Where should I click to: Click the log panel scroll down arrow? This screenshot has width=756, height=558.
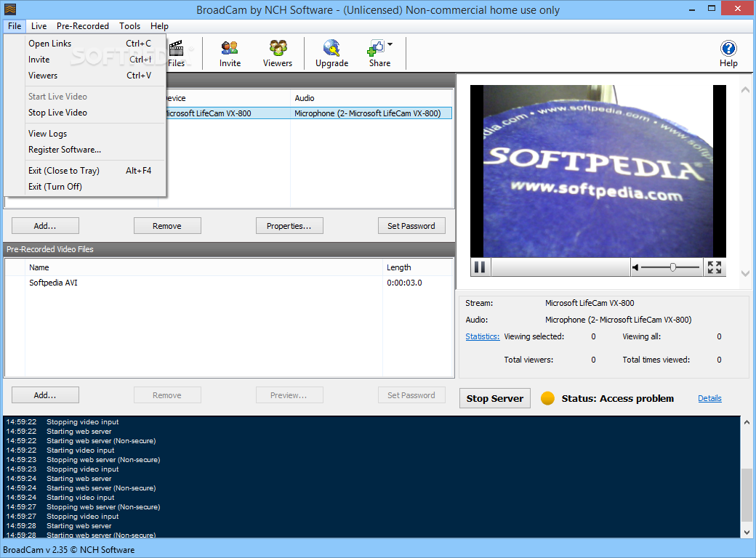[747, 532]
